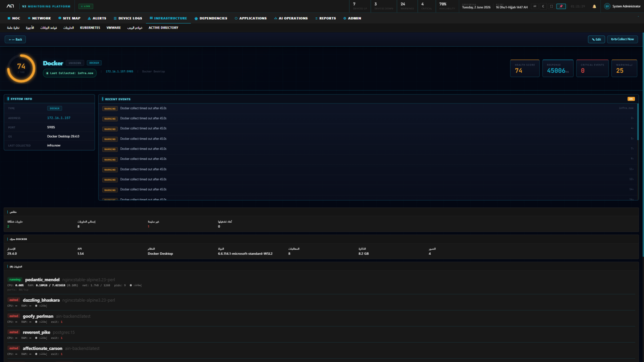Click the health score 74 gauge
The height and width of the screenshot is (362, 644).
point(21,68)
